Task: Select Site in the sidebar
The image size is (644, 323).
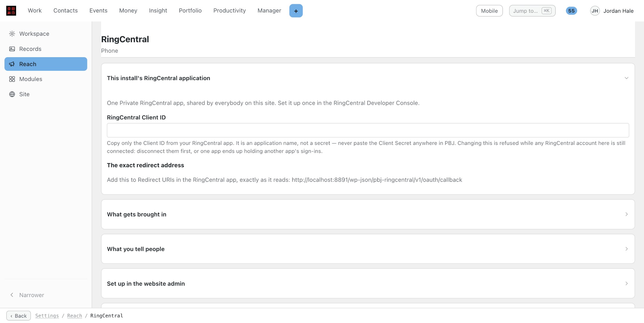Action: coord(46,94)
